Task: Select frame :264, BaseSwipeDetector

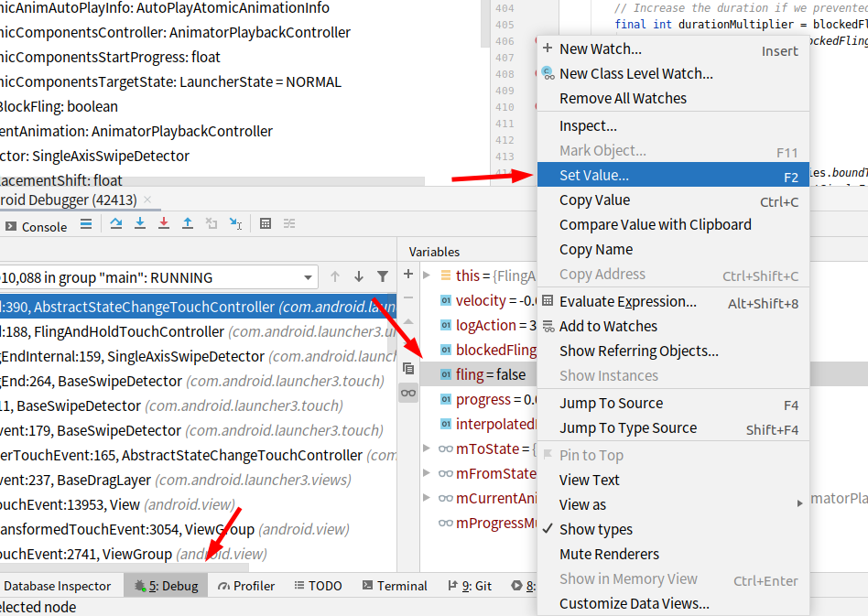Action: 198,381
